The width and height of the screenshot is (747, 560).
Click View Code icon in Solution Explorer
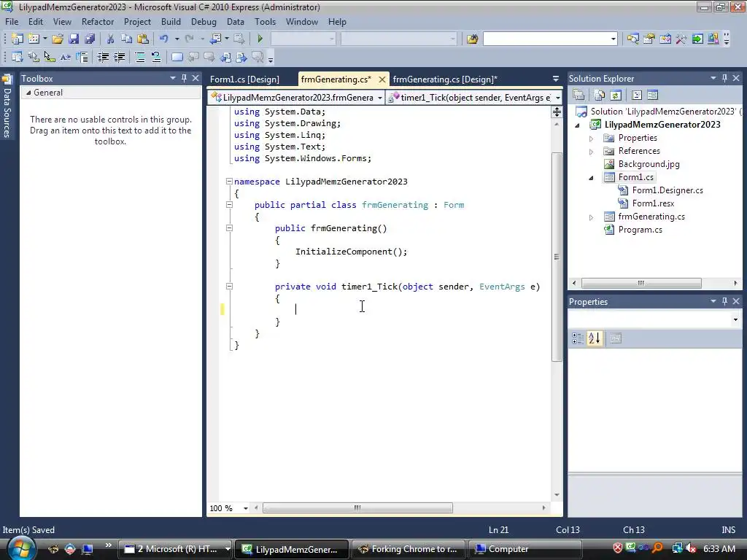click(637, 96)
